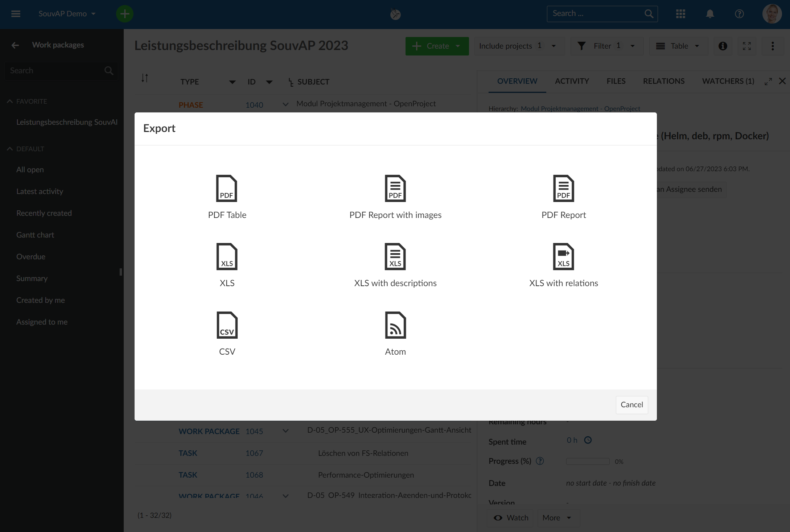The image size is (790, 532).
Task: Click the Cancel button in Export dialog
Action: [x=631, y=405]
